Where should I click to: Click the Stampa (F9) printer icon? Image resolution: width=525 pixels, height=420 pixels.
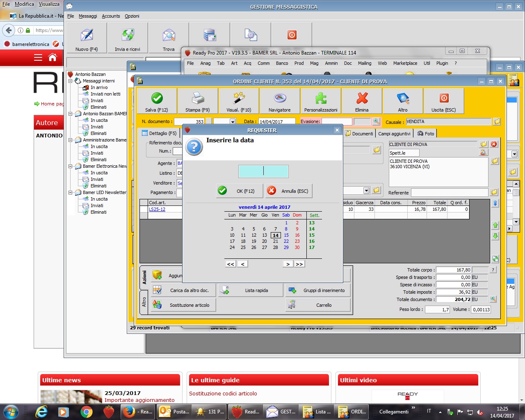click(198, 98)
